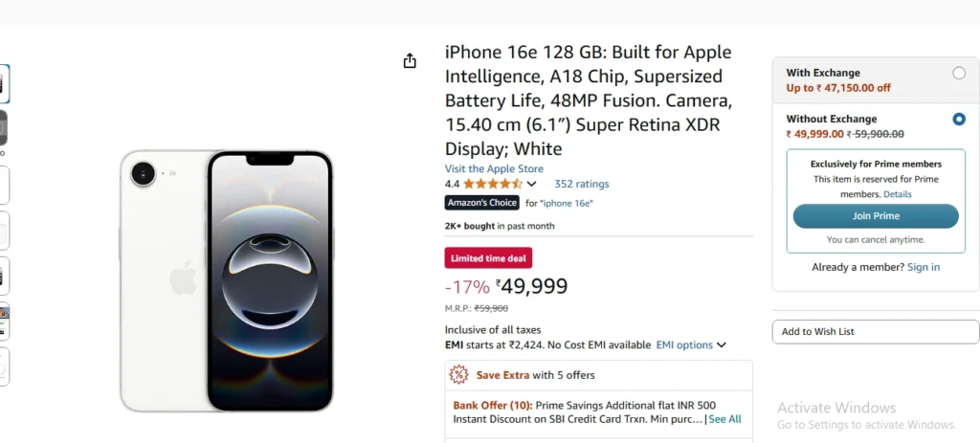Click the star rating icons

[x=493, y=184]
